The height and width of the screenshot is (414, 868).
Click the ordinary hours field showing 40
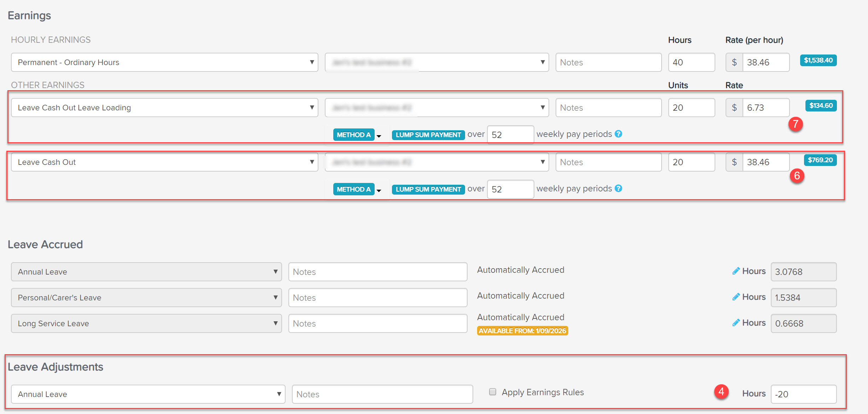click(691, 62)
